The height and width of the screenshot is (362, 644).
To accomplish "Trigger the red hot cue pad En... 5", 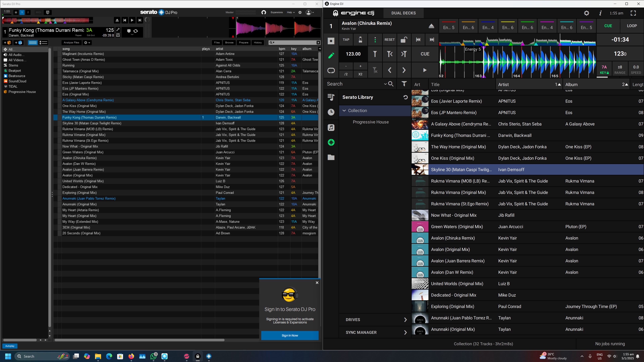I will tap(449, 26).
